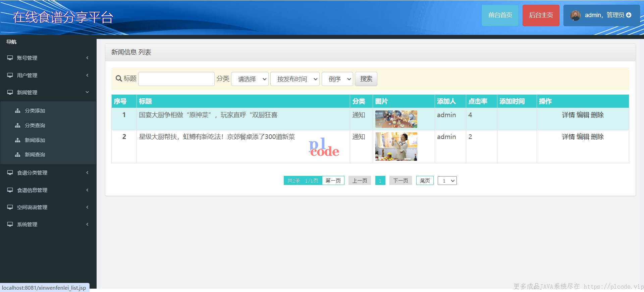This screenshot has height=292, width=644.
Task: Click the monitor icon beside 食谱信息管理
Action: 10,190
